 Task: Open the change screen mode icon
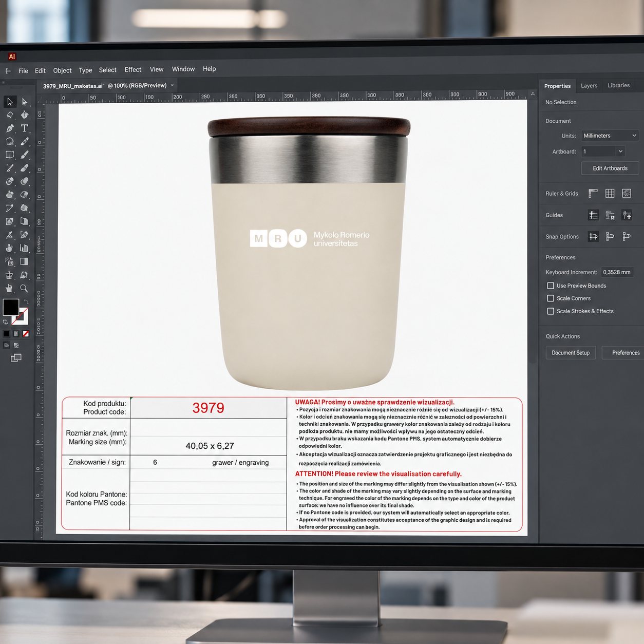(x=16, y=357)
